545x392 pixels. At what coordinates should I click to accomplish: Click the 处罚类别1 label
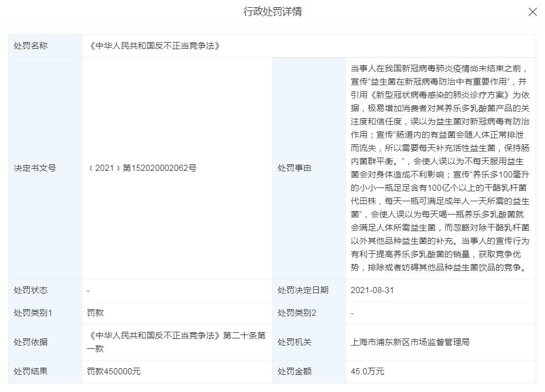[33, 313]
